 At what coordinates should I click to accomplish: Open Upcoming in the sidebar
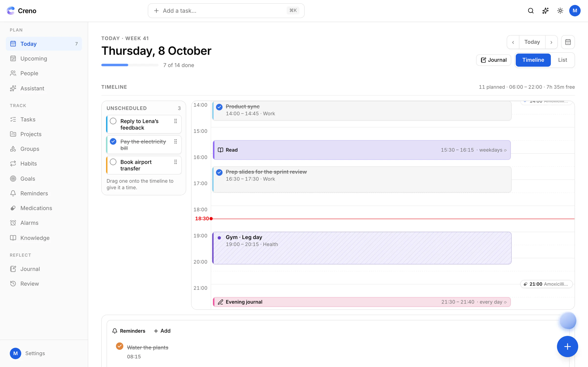[x=44, y=59]
